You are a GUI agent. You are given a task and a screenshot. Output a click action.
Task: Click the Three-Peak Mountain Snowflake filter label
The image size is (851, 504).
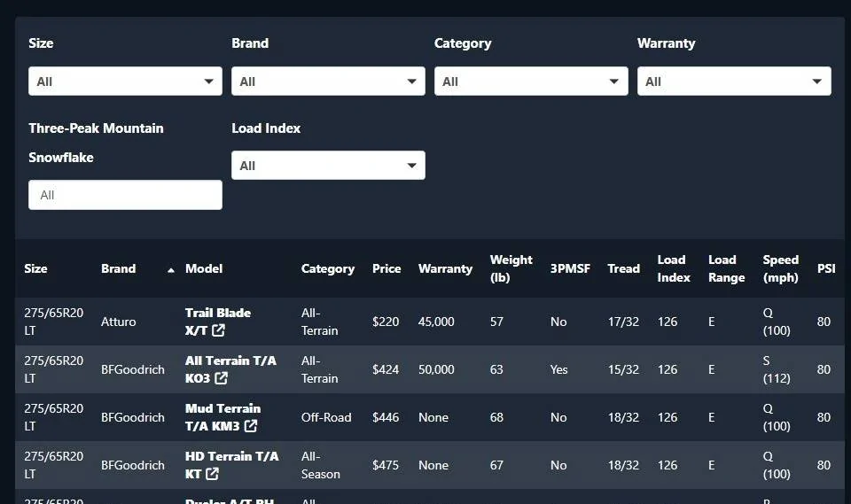click(96, 143)
